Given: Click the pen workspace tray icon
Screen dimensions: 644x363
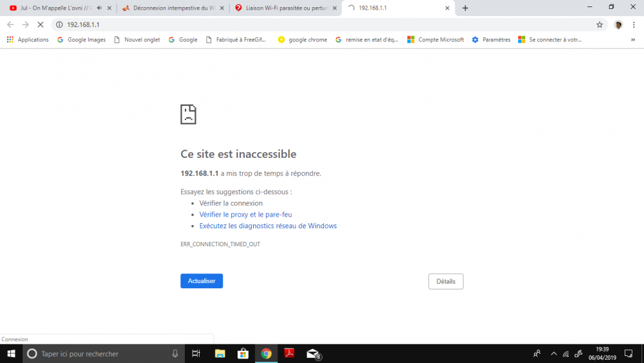Looking at the screenshot, I should (578, 353).
